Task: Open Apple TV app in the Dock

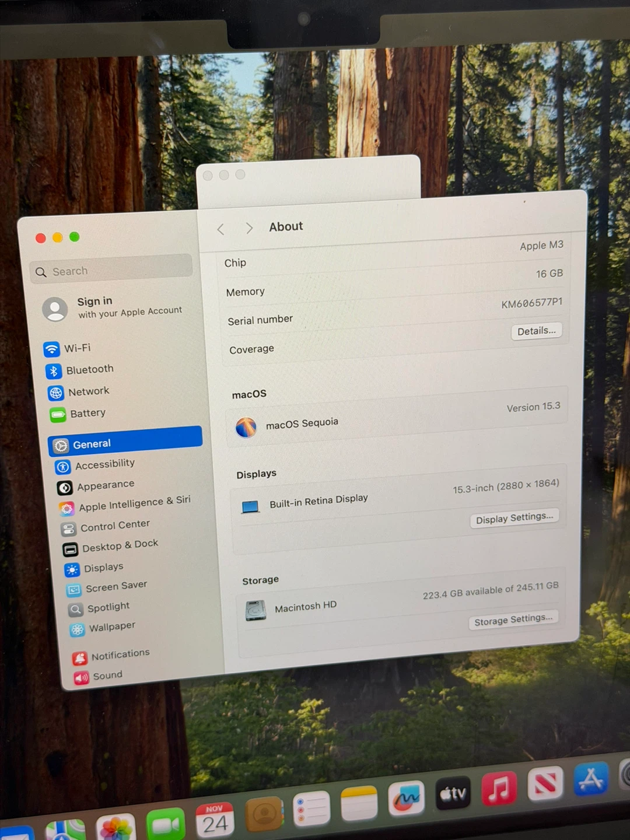Action: (453, 793)
